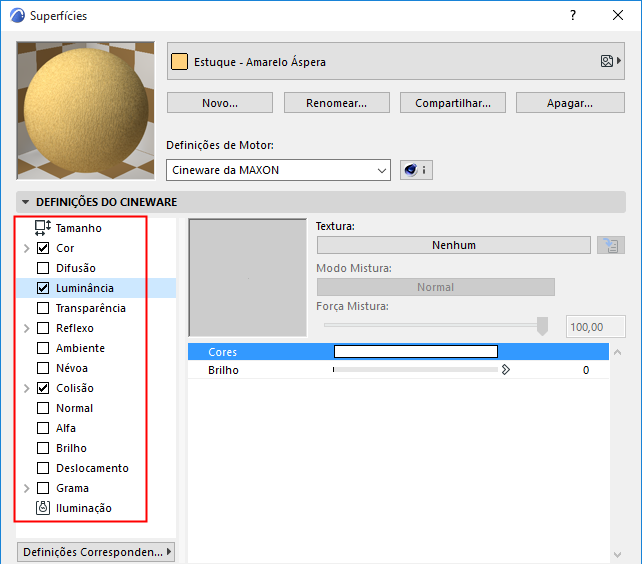642x564 pixels.
Task: Enable the Grama checkbox
Action: pos(43,488)
